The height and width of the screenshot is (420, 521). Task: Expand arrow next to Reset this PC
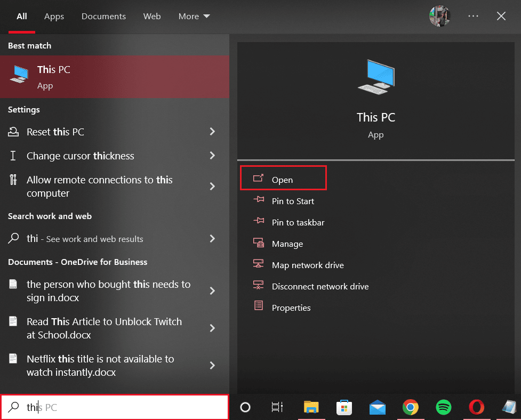pos(212,132)
